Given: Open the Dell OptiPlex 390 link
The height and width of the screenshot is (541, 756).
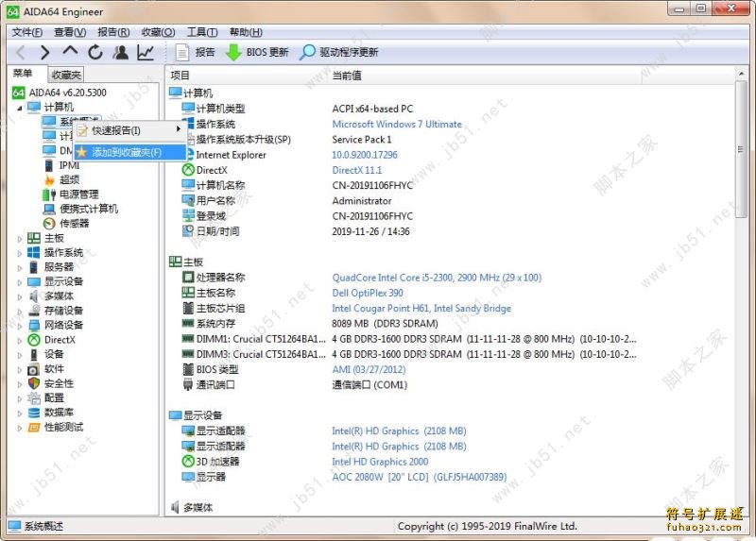Looking at the screenshot, I should 368,293.
